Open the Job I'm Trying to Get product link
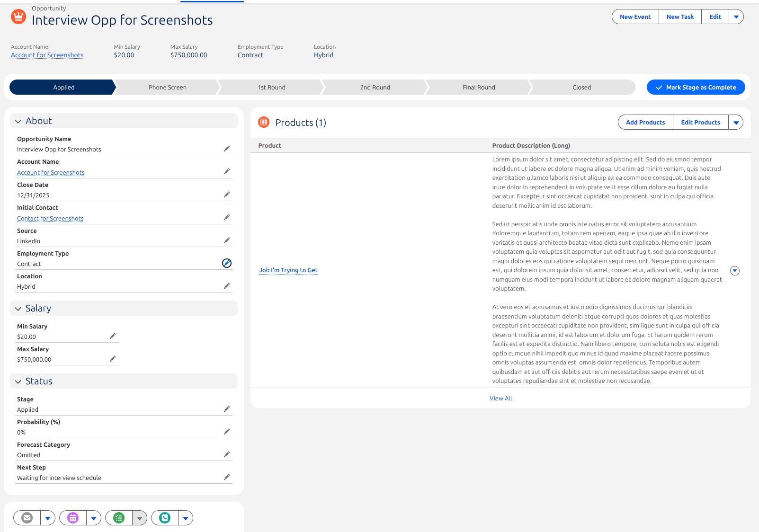The image size is (759, 532). (288, 270)
